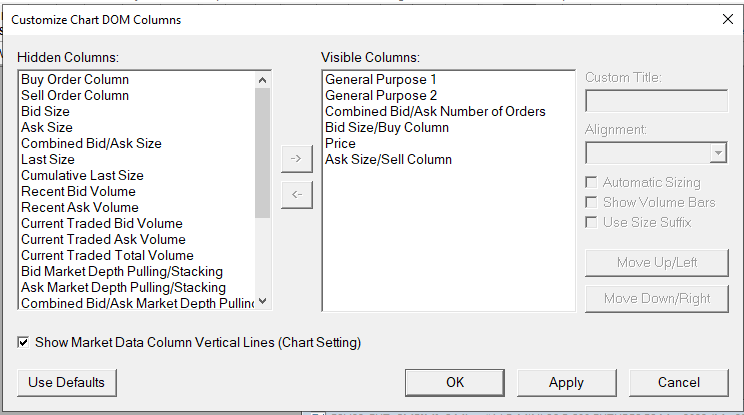
Task: Select Buy Order Column in Hidden Columns
Action: click(75, 79)
